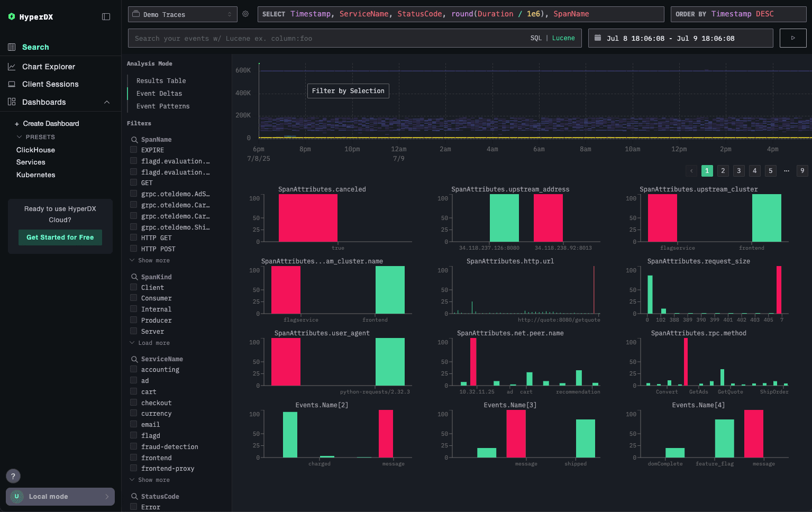Check the accounting service checkbox
The height and width of the screenshot is (512, 812).
(134, 369)
